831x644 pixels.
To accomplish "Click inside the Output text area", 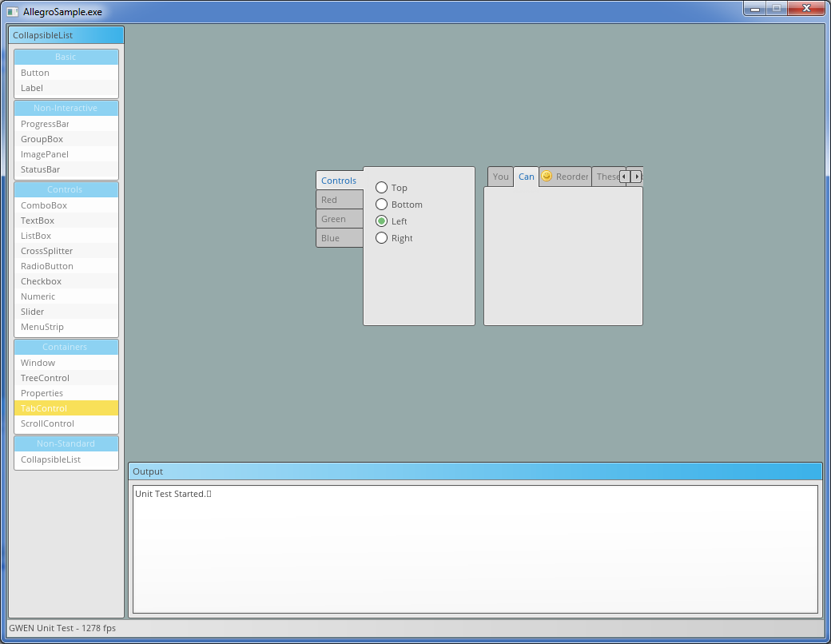I will (475, 549).
